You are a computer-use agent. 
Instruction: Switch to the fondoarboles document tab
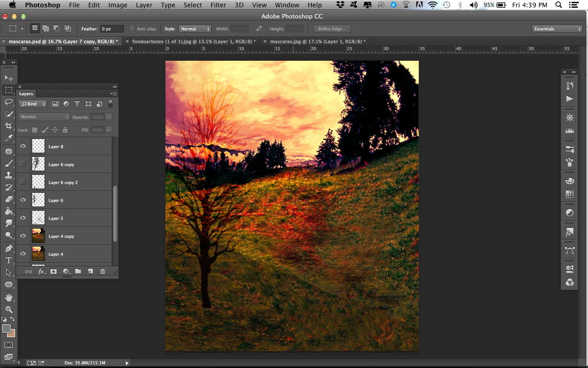193,41
